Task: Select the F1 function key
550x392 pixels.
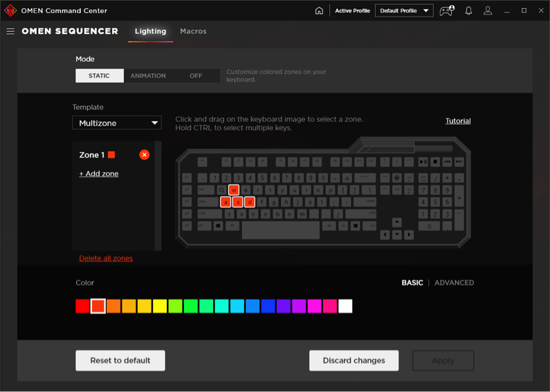Action: [226, 162]
